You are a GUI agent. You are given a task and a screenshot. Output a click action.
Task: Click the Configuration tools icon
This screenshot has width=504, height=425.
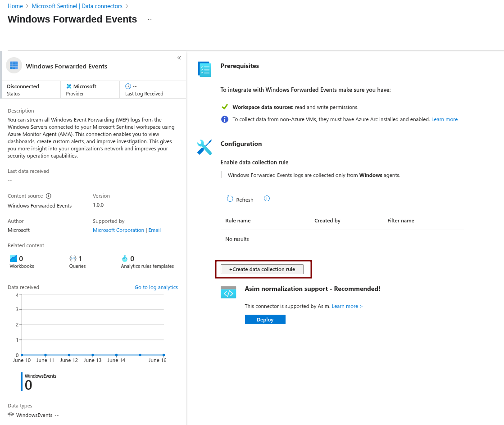click(x=204, y=147)
